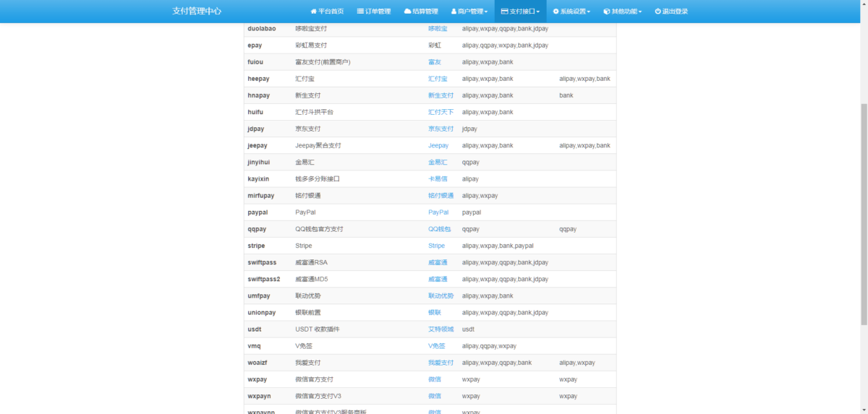868x414 pixels.
Task: Open the QQ钱包 link
Action: (x=439, y=229)
